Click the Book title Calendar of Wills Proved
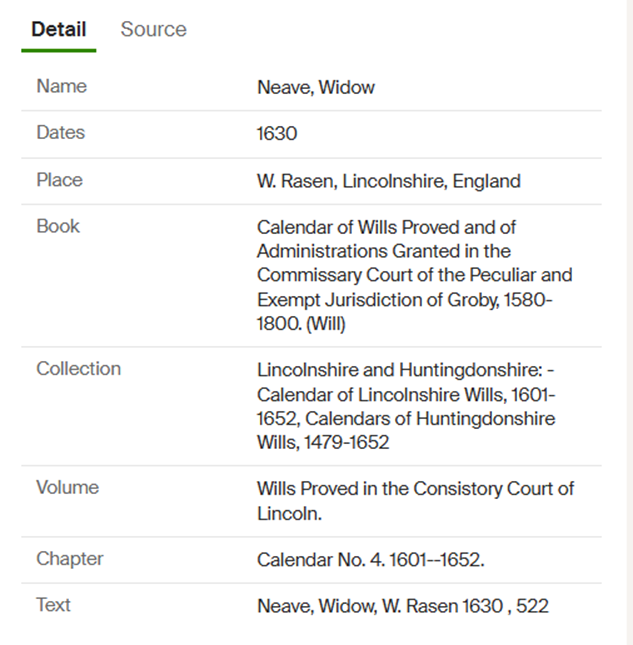This screenshot has height=645, width=633. [415, 275]
